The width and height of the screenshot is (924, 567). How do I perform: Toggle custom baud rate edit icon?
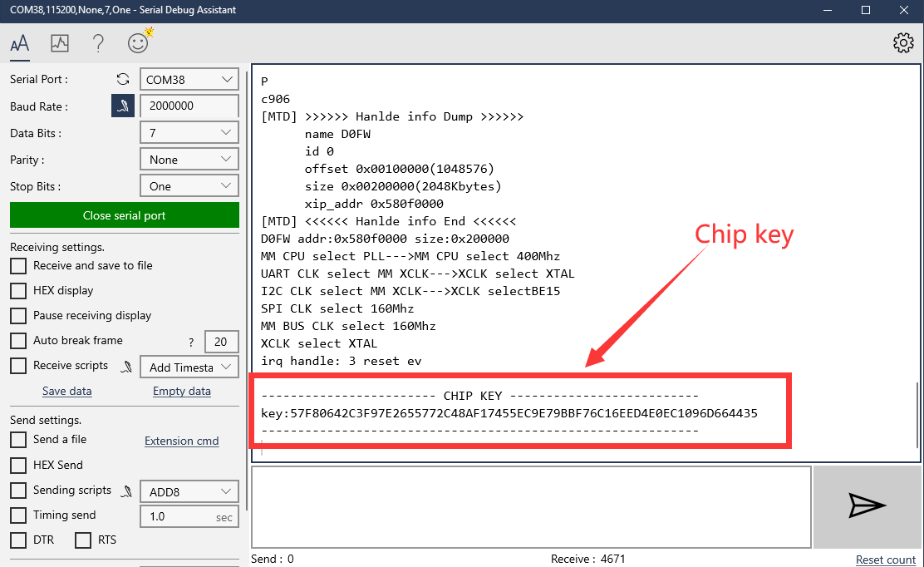(x=123, y=106)
